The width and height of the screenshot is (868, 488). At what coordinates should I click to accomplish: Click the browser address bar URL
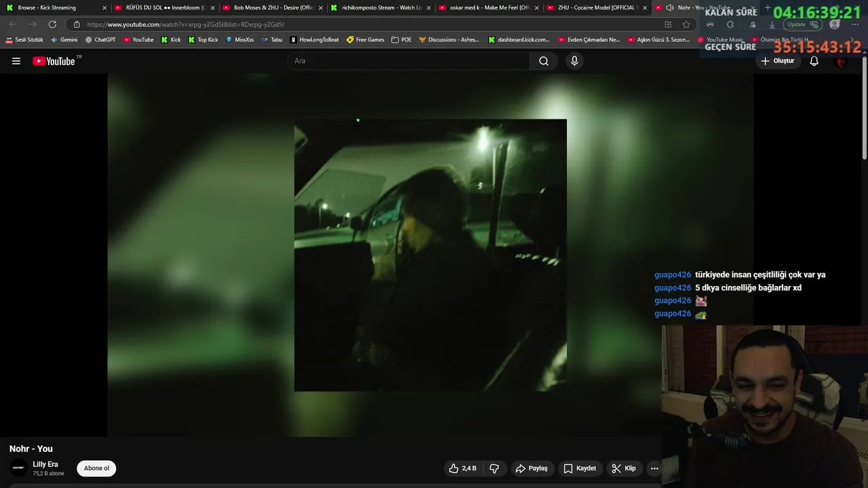(186, 24)
